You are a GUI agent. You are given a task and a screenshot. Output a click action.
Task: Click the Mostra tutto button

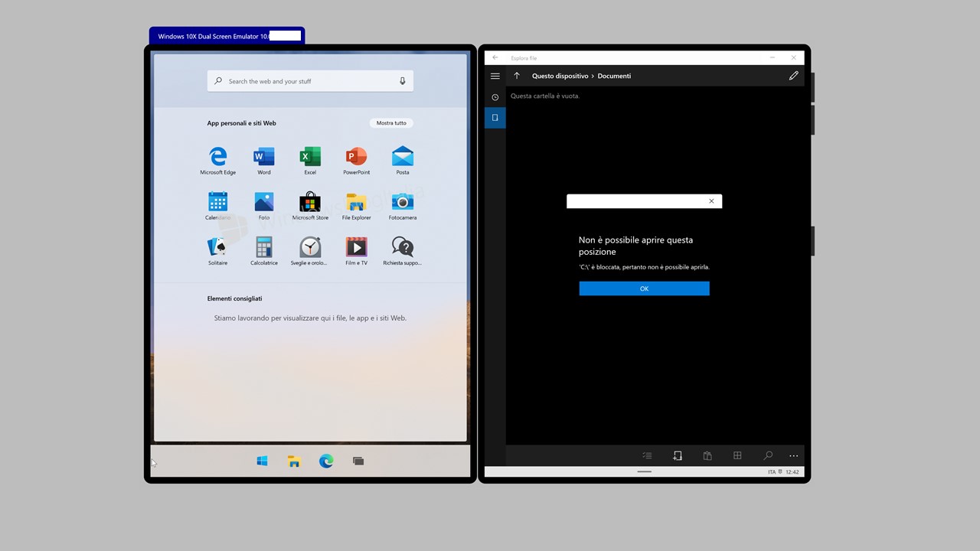pyautogui.click(x=391, y=123)
